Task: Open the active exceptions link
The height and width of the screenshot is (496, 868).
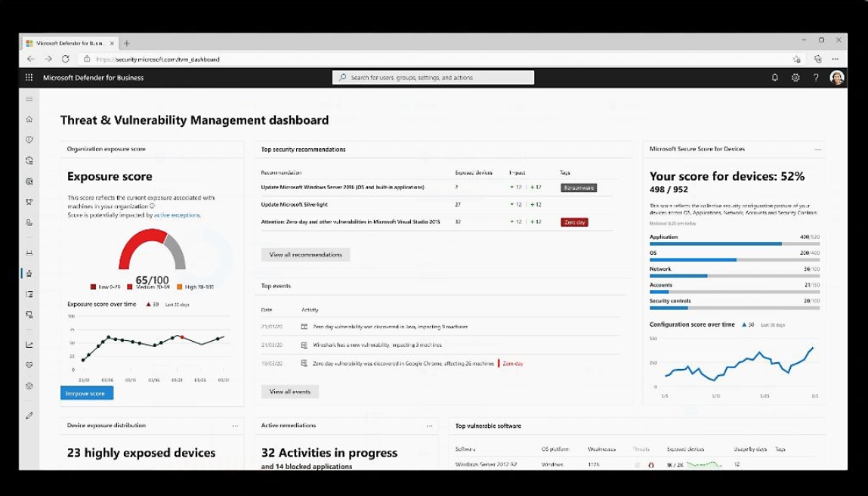Action: point(177,215)
